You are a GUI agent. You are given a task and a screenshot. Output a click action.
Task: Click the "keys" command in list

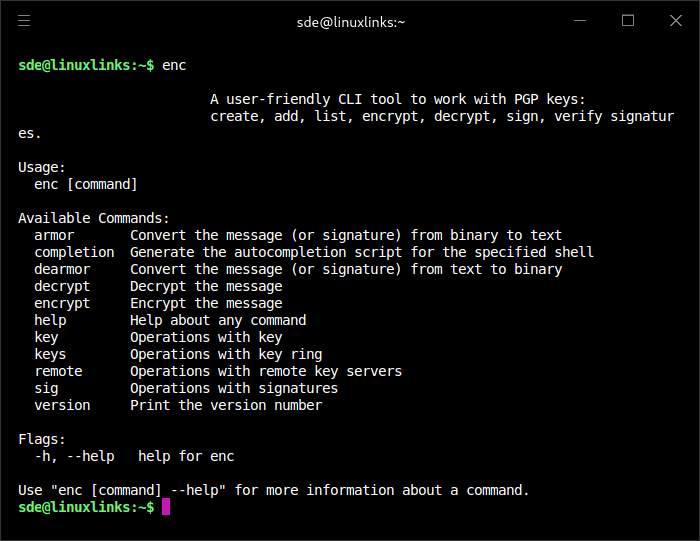coord(50,354)
